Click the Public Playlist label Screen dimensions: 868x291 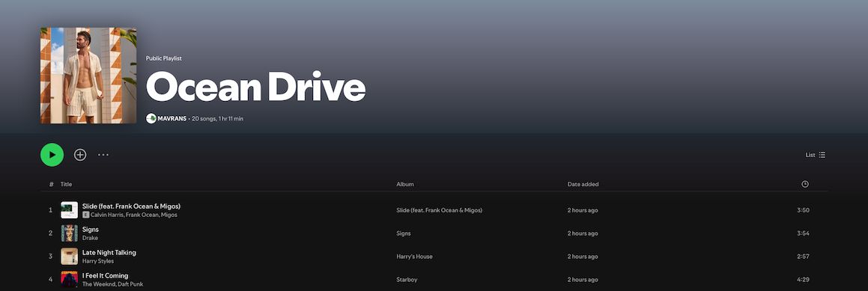pyautogui.click(x=164, y=58)
